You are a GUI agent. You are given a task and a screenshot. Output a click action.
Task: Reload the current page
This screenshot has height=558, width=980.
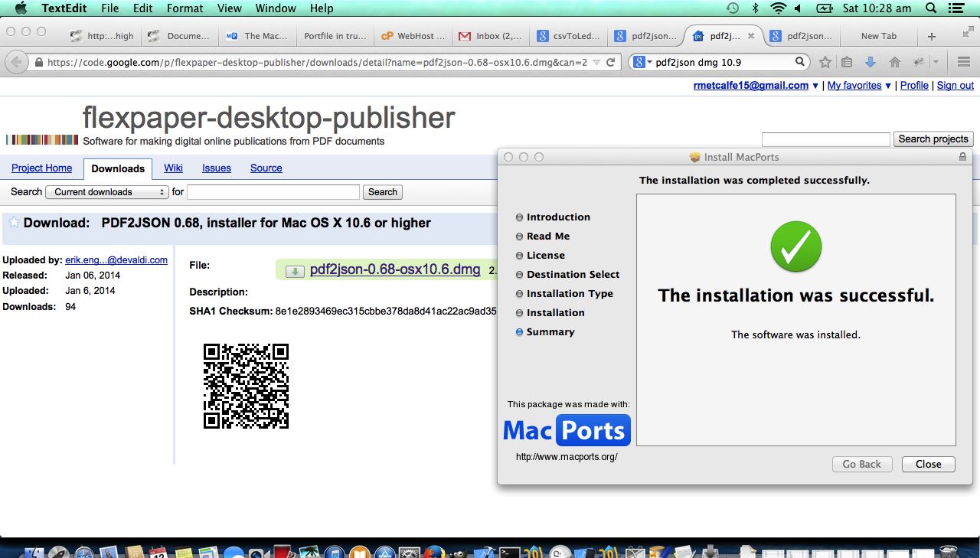[610, 63]
